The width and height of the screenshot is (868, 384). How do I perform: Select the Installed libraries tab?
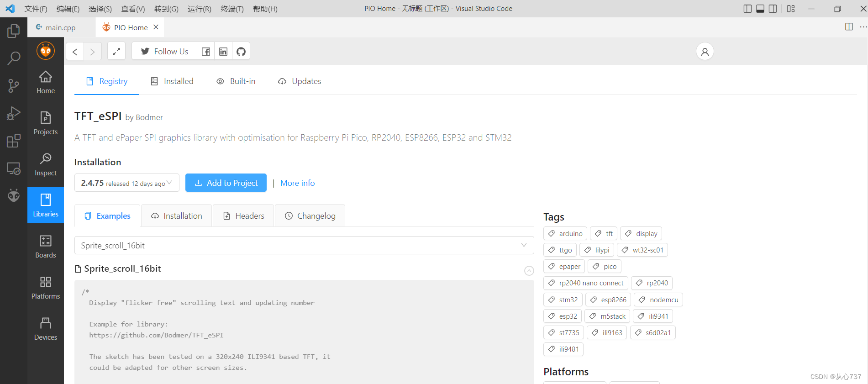tap(172, 81)
